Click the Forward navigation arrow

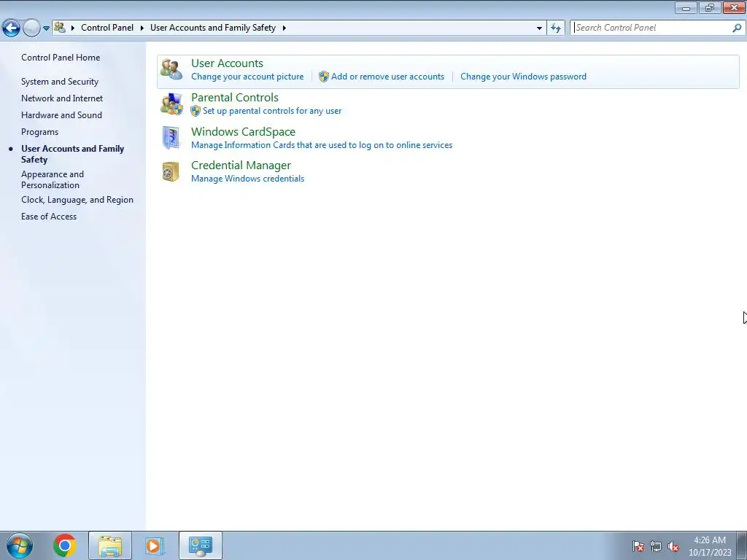32,28
